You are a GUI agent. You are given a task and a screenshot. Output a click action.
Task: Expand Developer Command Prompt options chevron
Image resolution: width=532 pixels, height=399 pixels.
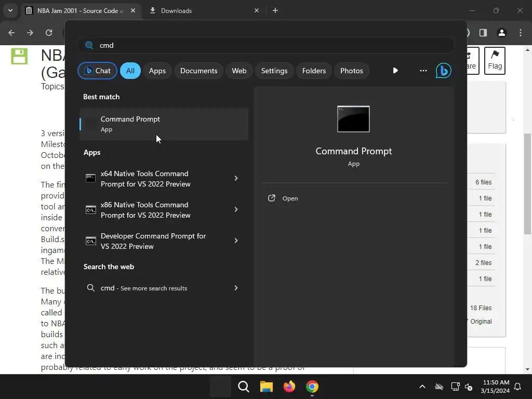pyautogui.click(x=236, y=241)
